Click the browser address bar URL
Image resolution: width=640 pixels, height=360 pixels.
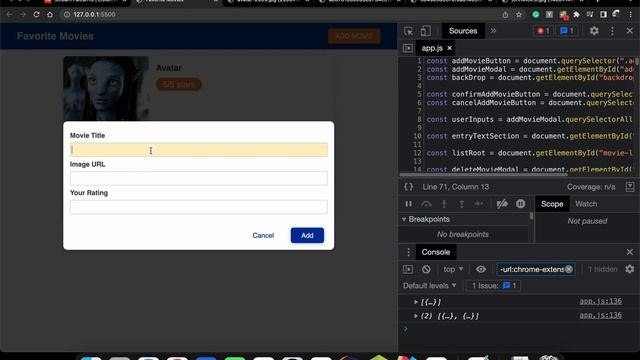pyautogui.click(x=94, y=15)
